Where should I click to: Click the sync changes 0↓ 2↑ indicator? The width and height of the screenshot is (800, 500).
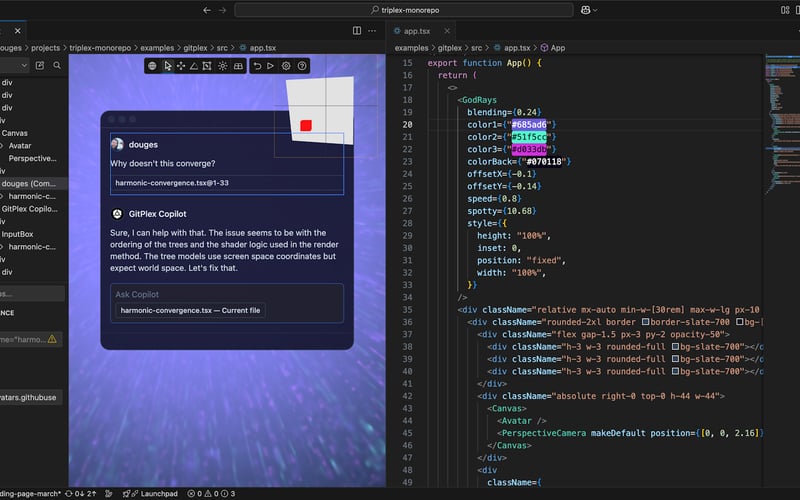coord(81,493)
